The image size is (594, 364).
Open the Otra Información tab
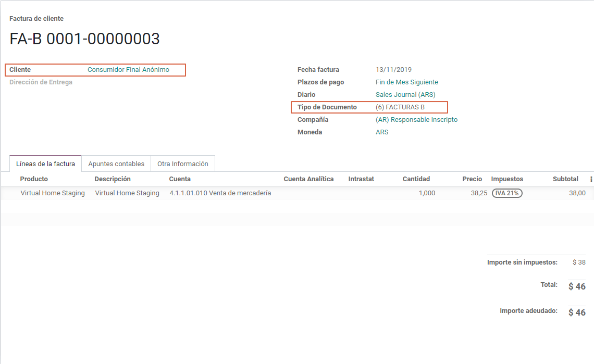(x=183, y=164)
